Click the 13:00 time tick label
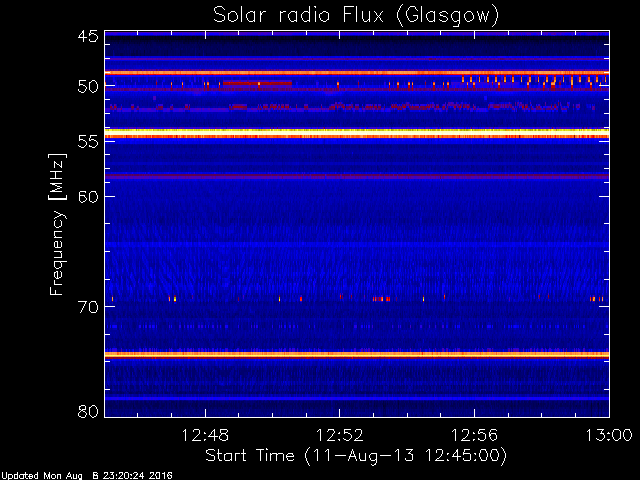Screen dimensions: 640x480 (609, 435)
